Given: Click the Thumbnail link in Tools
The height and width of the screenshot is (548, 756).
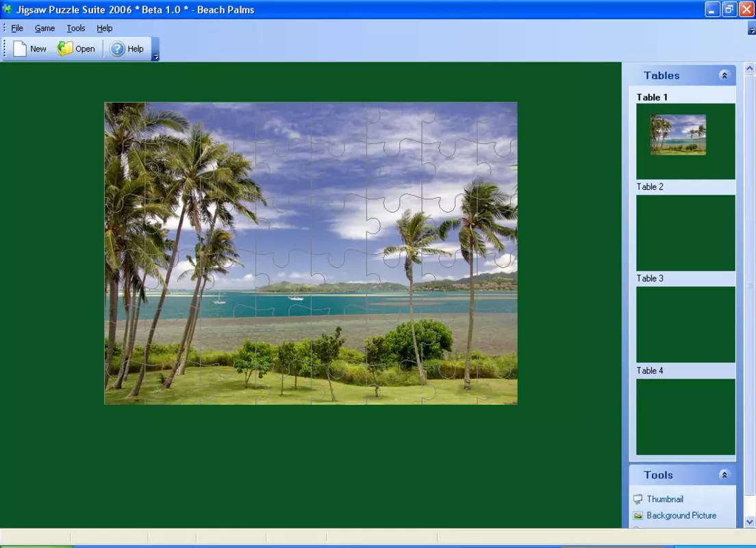Looking at the screenshot, I should (x=665, y=499).
